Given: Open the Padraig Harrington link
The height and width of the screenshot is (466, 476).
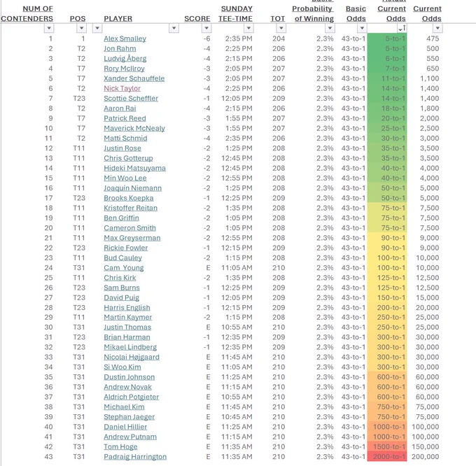Looking at the screenshot, I should pos(135,457).
